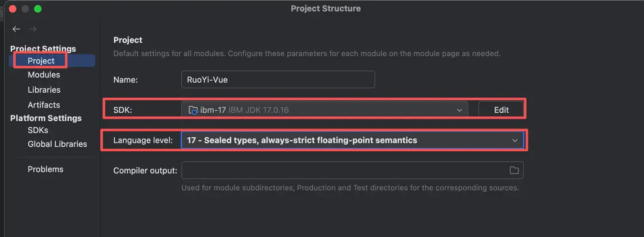644x237 pixels.
Task: Select SDKs under Platform Settings
Action: 38,130
